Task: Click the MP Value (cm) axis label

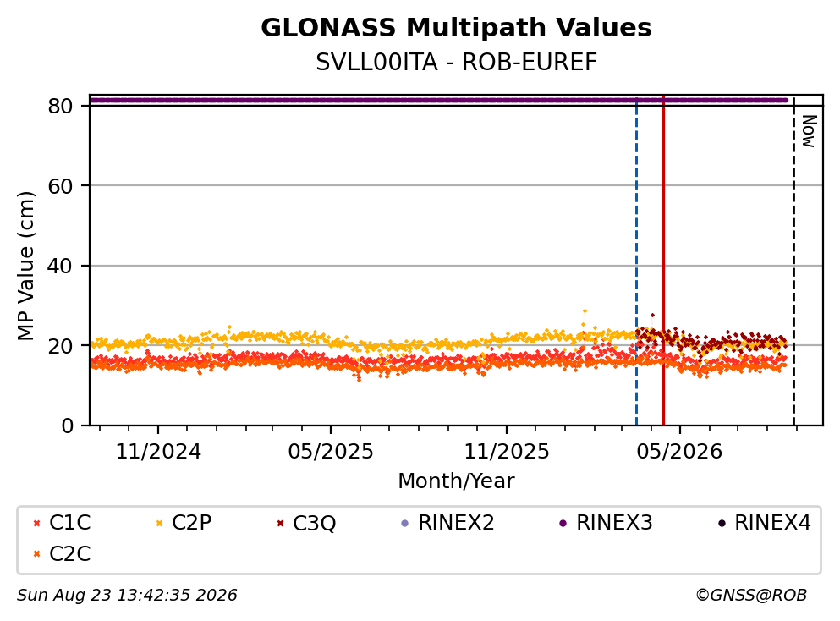Action: tap(25, 266)
